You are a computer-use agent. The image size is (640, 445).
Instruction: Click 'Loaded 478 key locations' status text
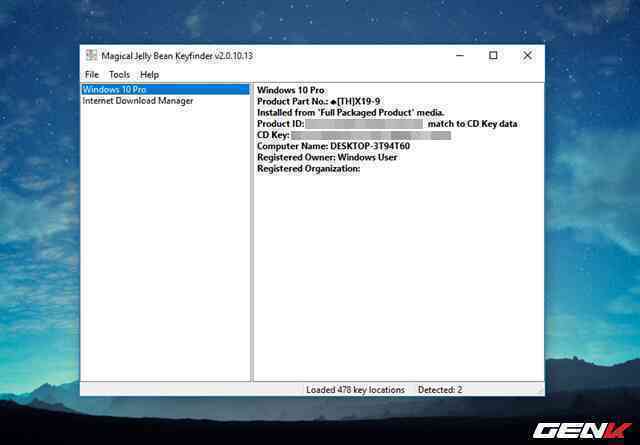coord(356,390)
